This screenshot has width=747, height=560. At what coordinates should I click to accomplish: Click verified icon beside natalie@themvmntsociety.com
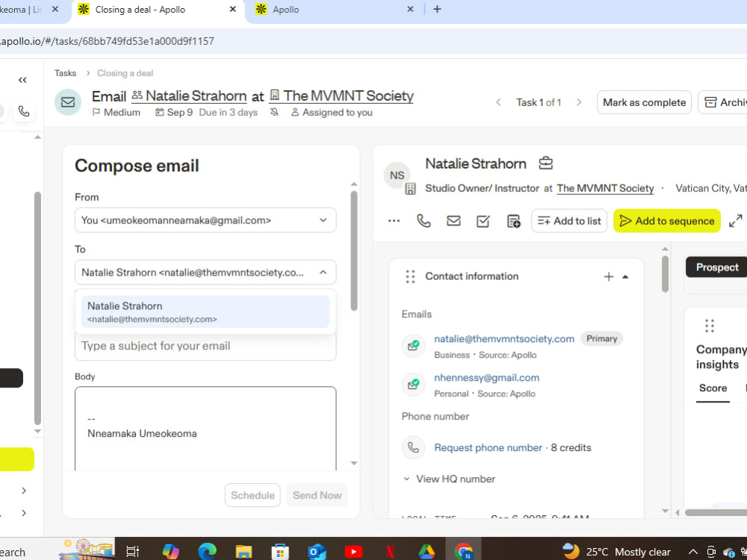point(413,345)
